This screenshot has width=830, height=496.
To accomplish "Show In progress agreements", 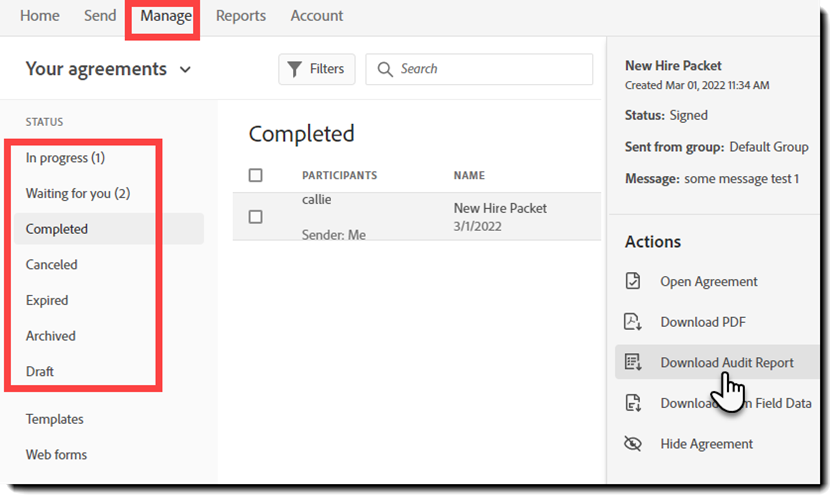I will [x=65, y=158].
